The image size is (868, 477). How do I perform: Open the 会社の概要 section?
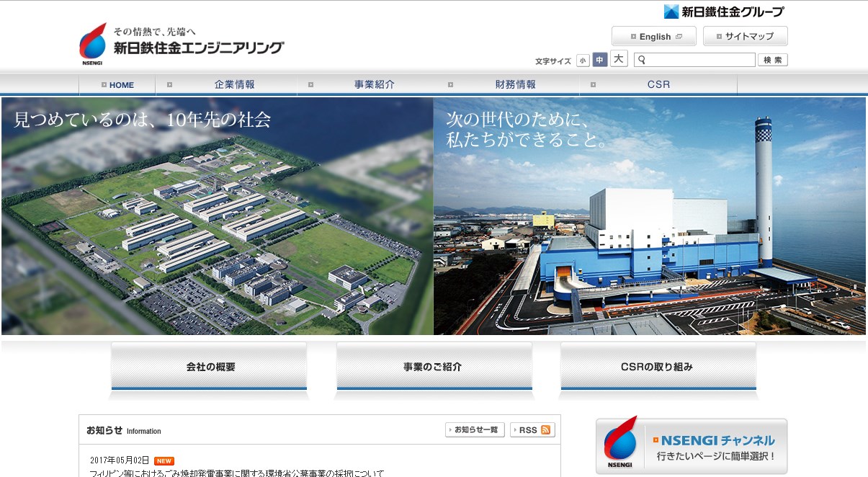tap(209, 367)
